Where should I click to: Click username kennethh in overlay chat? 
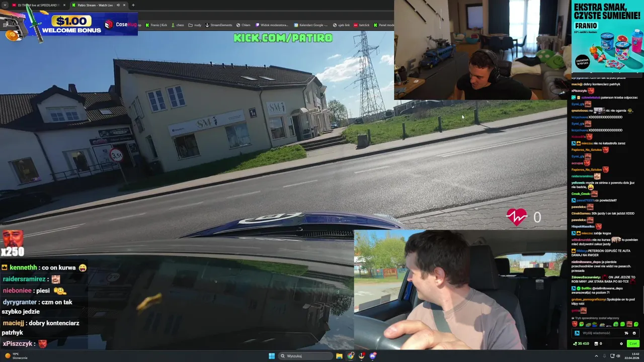tap(23, 268)
